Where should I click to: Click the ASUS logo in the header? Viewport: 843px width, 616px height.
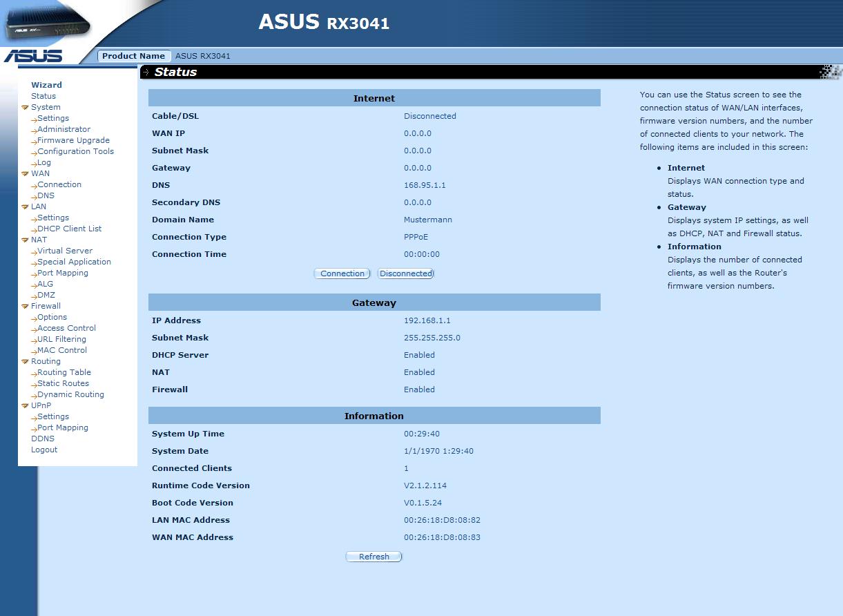pos(33,56)
